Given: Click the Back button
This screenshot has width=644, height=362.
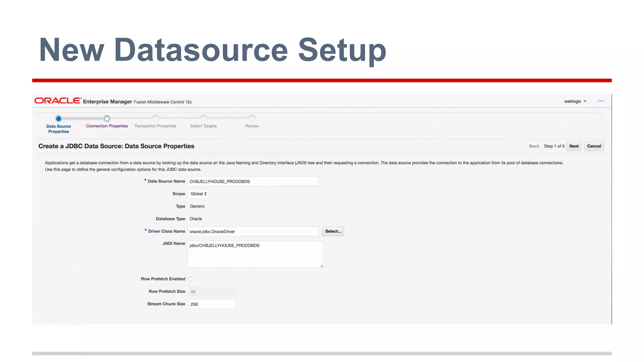Looking at the screenshot, I should click(534, 146).
